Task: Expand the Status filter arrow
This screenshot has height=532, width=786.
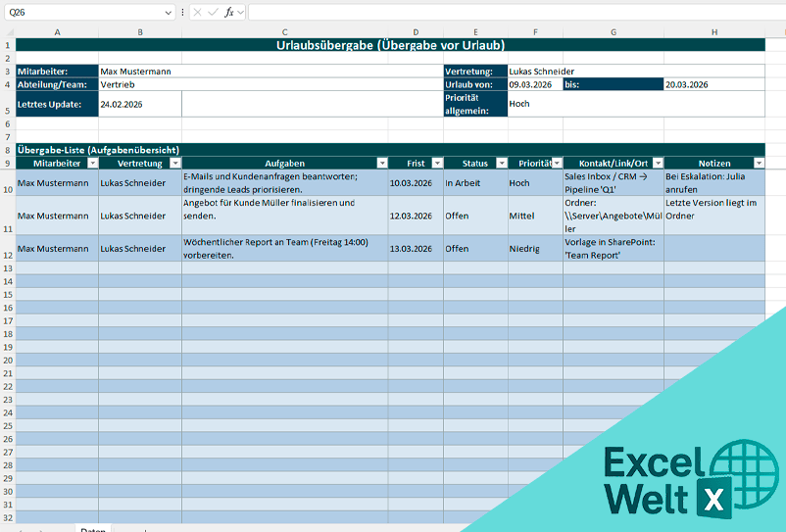Action: coord(501,163)
